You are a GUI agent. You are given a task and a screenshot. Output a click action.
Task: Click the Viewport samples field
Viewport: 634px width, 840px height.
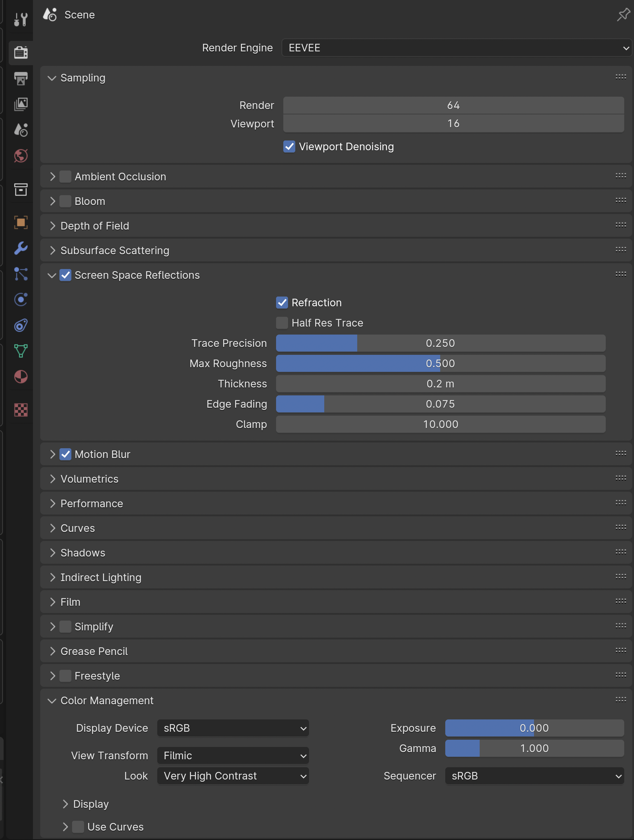tap(454, 123)
